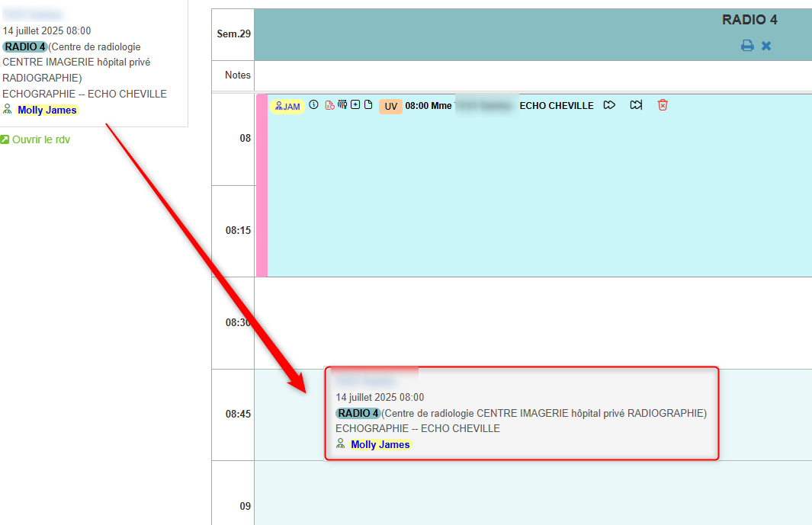Click the plus square icon in appointment

point(355,105)
